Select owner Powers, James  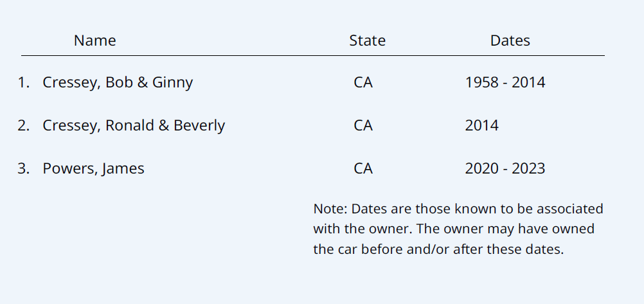[x=93, y=168]
